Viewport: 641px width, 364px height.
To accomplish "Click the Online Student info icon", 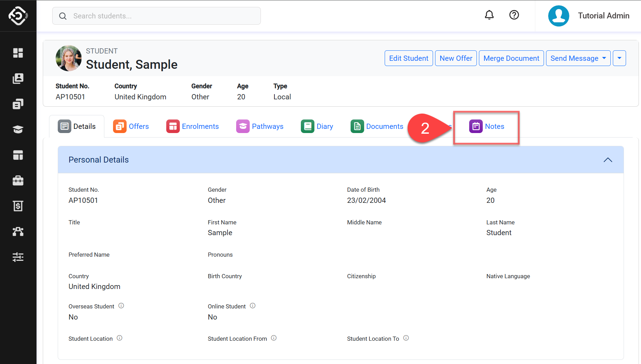I will (x=253, y=306).
